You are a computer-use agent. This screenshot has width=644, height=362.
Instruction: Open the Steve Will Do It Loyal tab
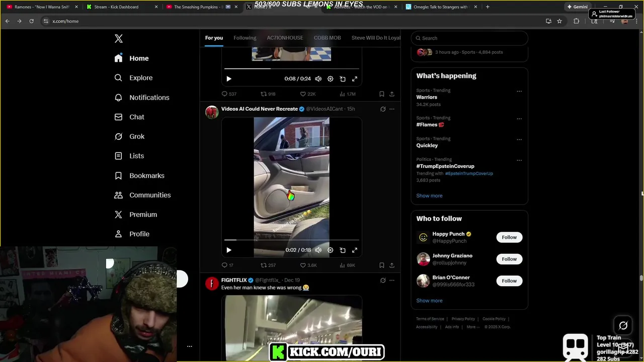[376, 38]
